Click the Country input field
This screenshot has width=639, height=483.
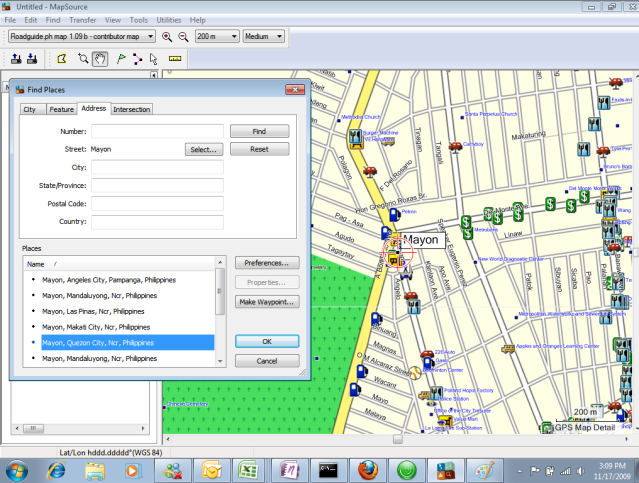coord(157,221)
